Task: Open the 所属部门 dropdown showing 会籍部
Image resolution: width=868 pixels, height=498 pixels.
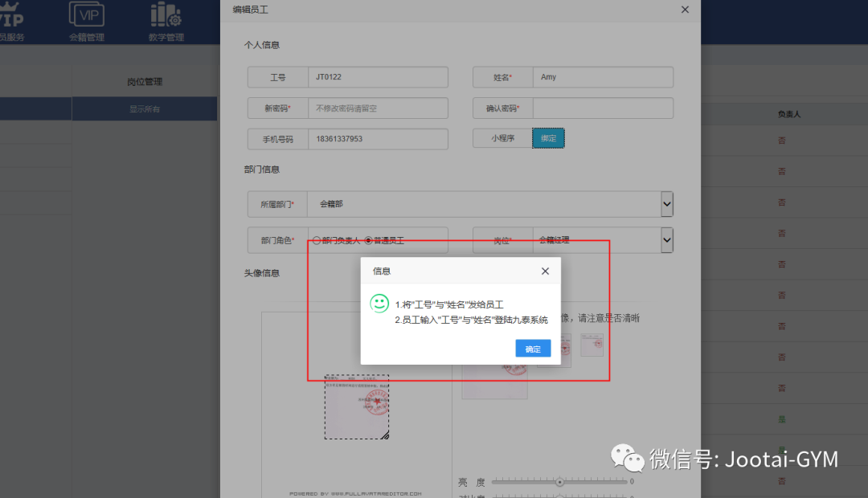Action: click(490, 204)
